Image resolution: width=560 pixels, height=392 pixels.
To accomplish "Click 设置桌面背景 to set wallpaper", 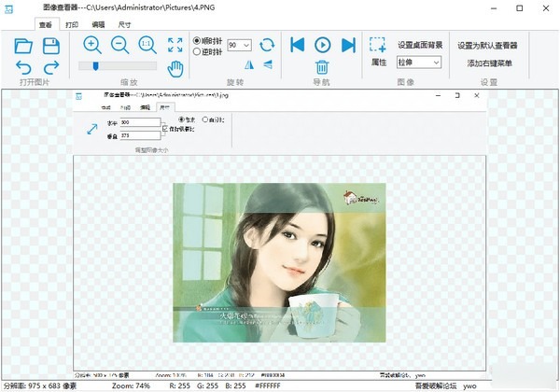I will 420,45.
